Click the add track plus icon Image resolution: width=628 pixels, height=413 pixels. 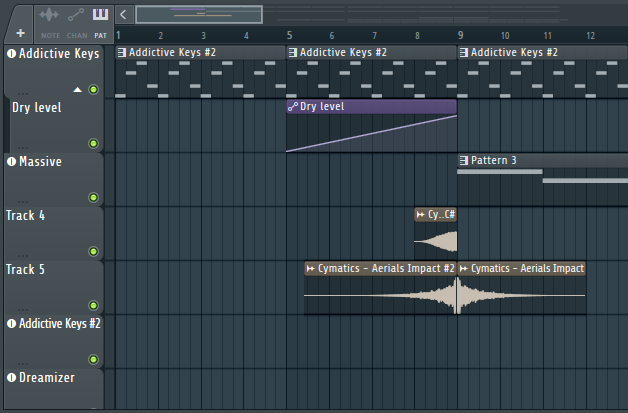point(20,33)
